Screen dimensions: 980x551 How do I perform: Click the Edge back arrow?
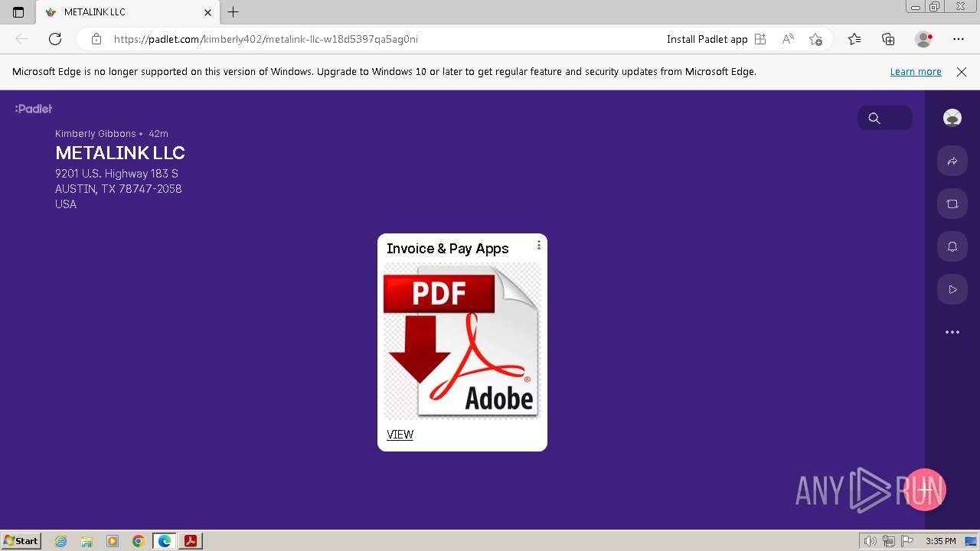point(21,39)
